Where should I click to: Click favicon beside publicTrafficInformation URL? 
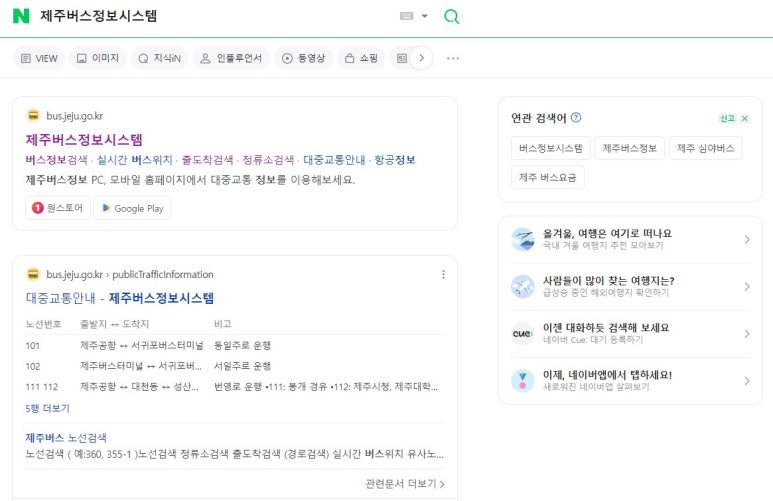(33, 274)
